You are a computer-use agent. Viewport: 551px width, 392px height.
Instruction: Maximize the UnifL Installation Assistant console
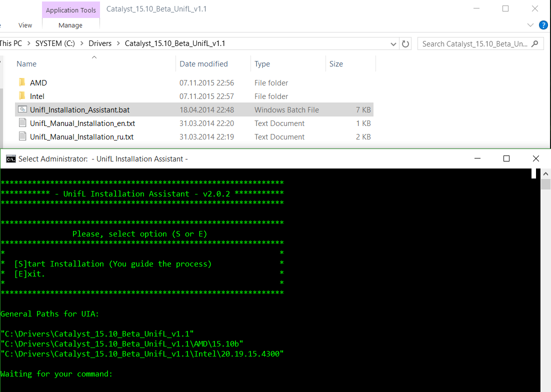(506, 158)
